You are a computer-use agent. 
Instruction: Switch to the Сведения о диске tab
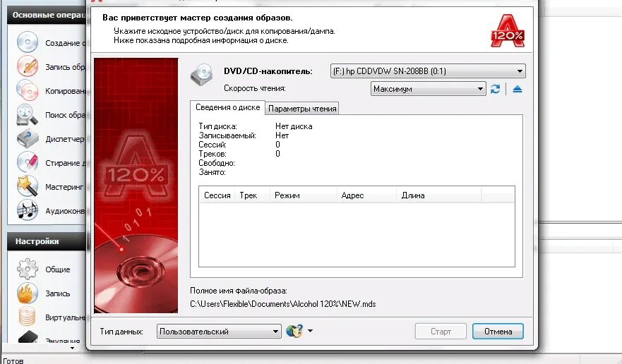228,107
